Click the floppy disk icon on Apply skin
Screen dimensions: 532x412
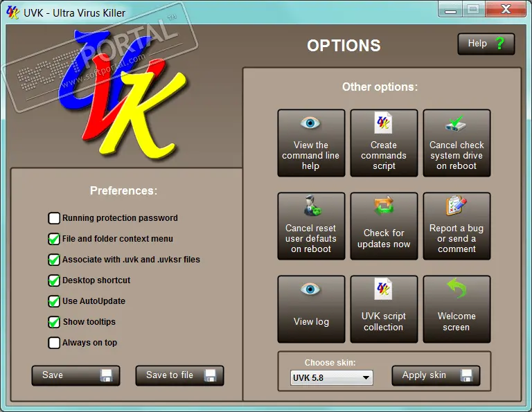pos(466,375)
